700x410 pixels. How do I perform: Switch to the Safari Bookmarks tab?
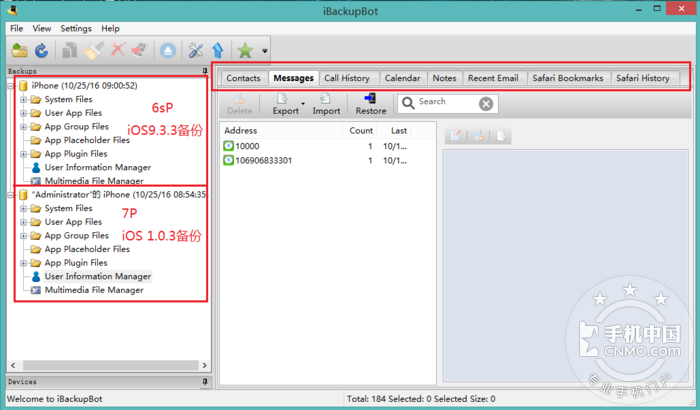pos(566,78)
